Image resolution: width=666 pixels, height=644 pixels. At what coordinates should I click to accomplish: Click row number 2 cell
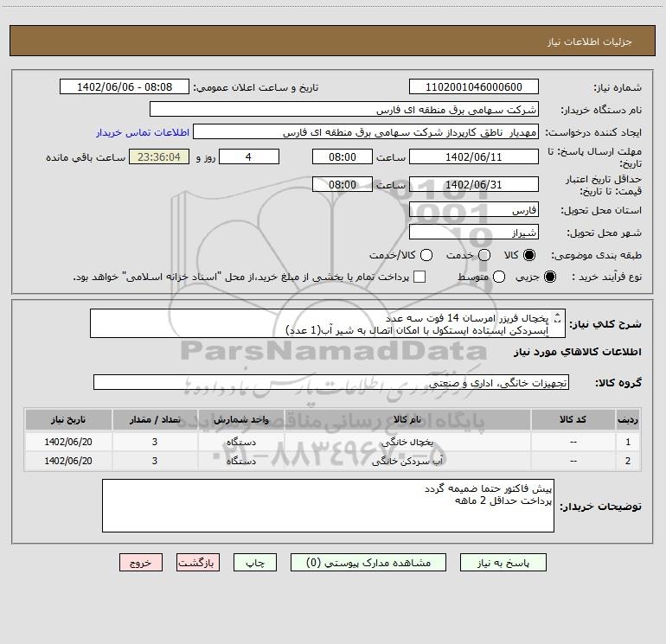(628, 461)
